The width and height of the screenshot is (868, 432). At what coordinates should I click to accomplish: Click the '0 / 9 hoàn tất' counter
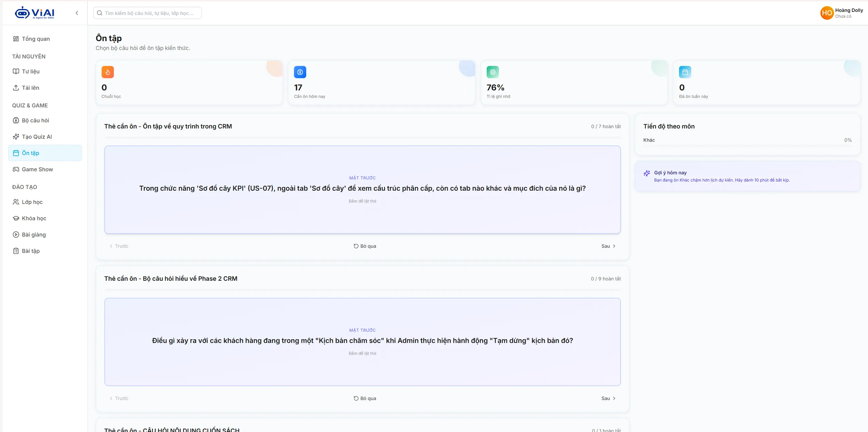click(606, 279)
